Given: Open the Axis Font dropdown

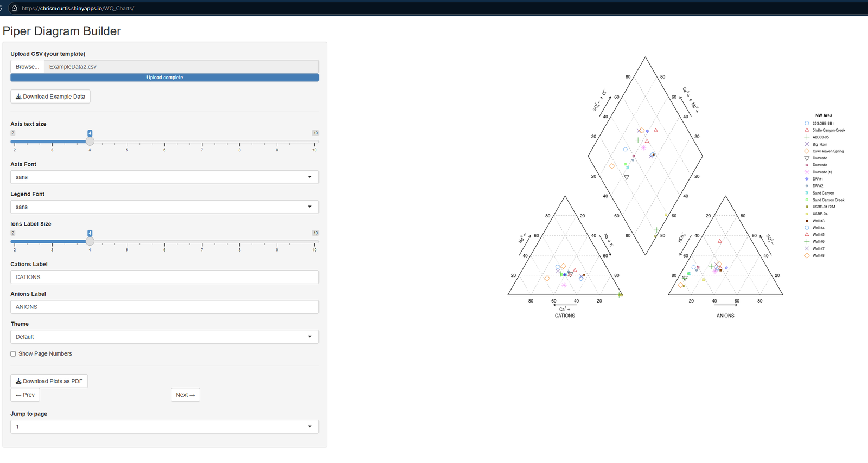Looking at the screenshot, I should pyautogui.click(x=165, y=177).
